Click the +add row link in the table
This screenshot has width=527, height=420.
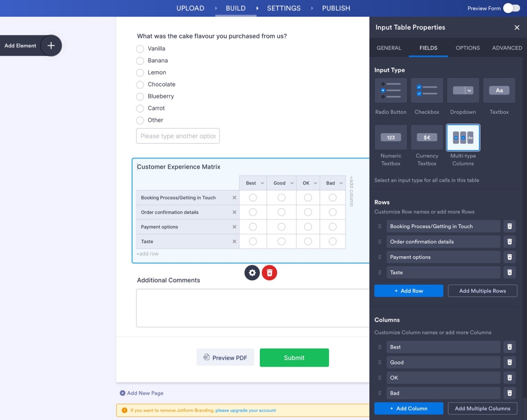(x=148, y=254)
